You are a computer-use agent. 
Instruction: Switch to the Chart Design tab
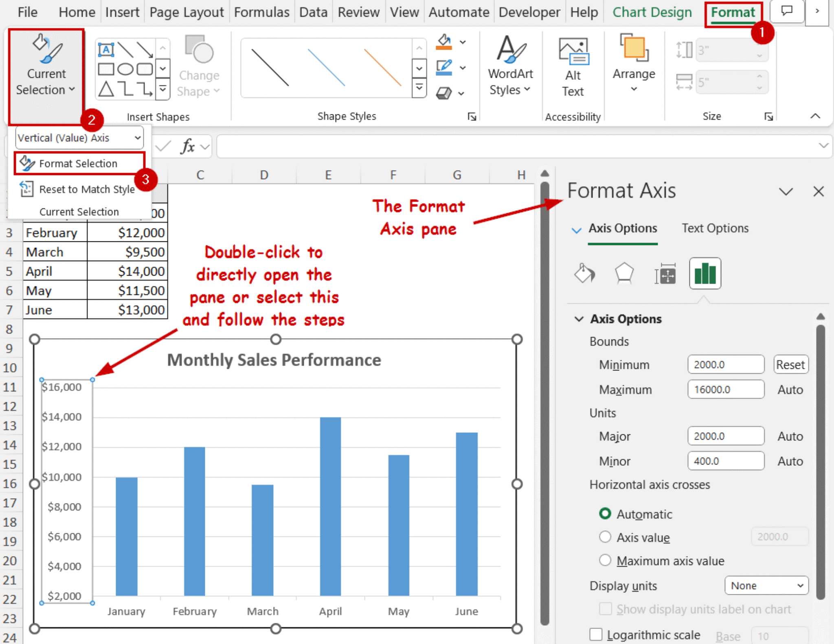tap(652, 12)
